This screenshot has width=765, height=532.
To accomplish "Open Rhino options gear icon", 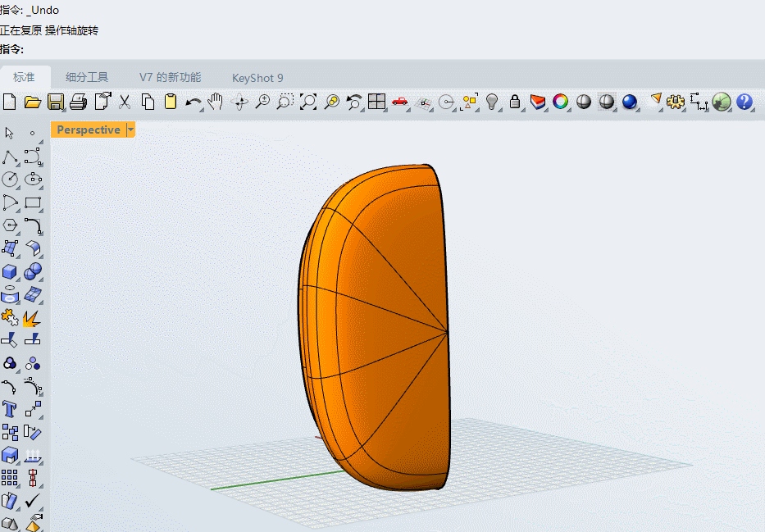I will click(x=676, y=102).
